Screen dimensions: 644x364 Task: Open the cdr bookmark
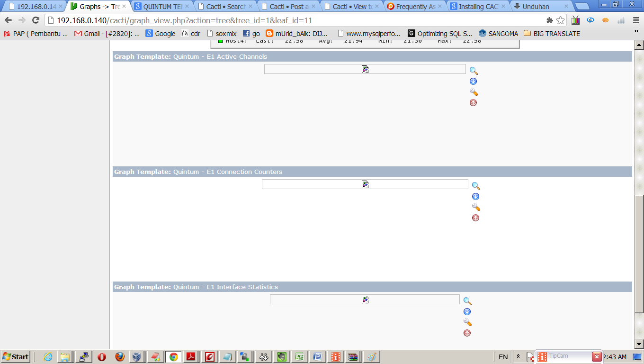click(191, 34)
